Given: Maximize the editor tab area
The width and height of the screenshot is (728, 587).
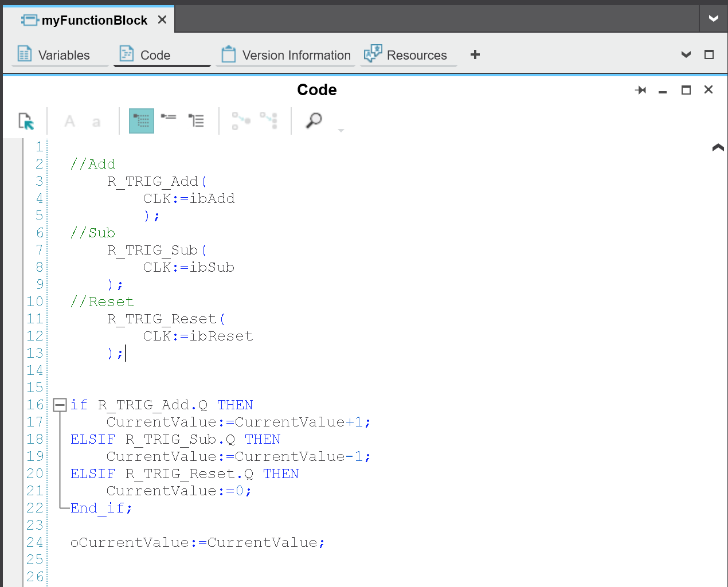Looking at the screenshot, I should 709,54.
